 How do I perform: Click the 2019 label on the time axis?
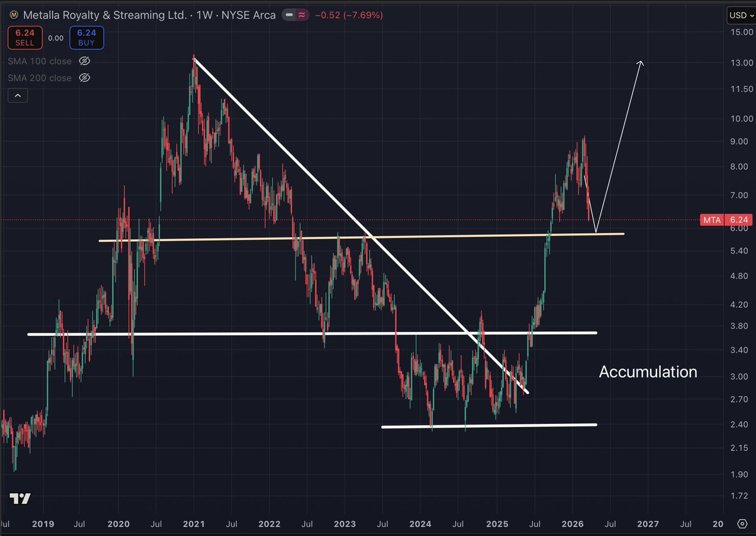[43, 523]
